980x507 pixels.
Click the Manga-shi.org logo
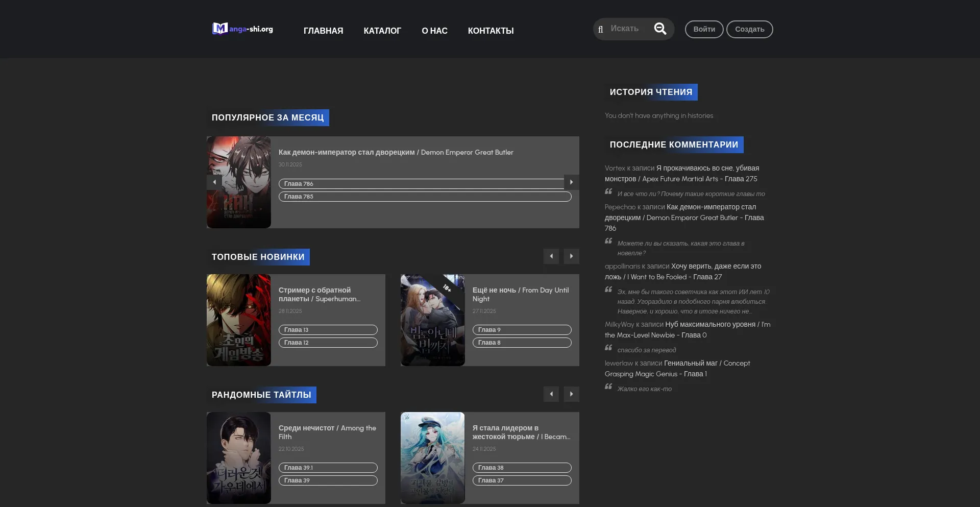coord(242,29)
